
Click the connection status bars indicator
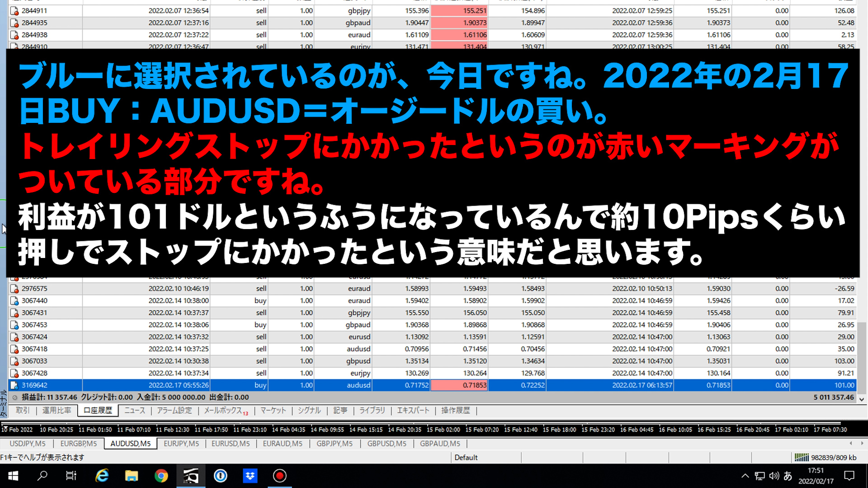coord(802,457)
